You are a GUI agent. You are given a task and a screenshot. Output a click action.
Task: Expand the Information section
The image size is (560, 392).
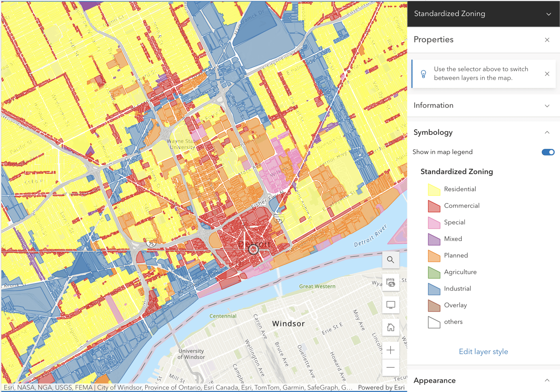click(x=547, y=105)
